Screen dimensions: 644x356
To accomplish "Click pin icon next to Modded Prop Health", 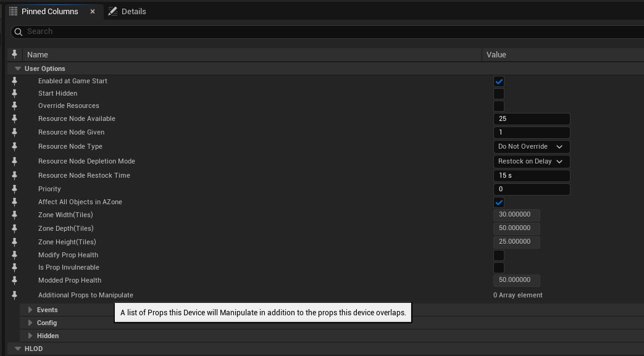I will 14,281.
